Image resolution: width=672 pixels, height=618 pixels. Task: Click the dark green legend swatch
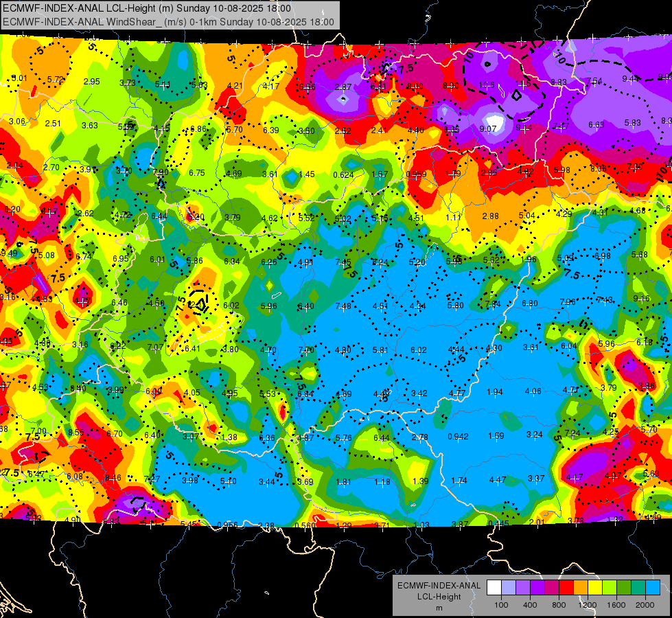623,588
